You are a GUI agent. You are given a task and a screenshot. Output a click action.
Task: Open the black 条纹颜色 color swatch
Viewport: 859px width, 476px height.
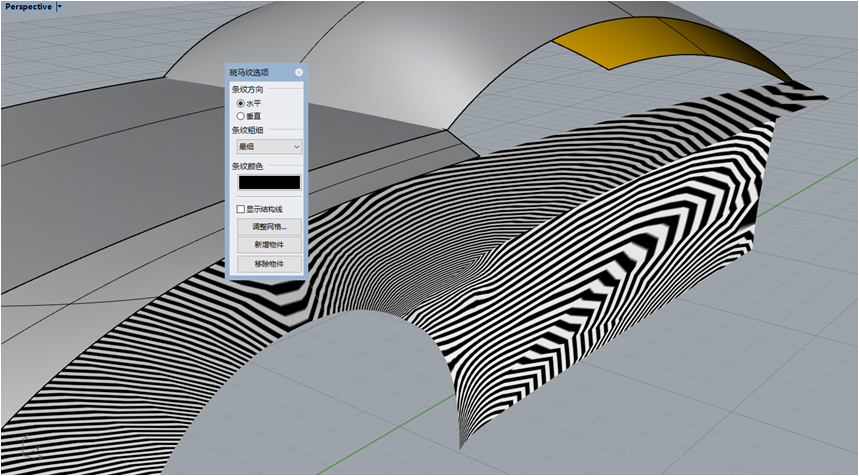pyautogui.click(x=268, y=183)
